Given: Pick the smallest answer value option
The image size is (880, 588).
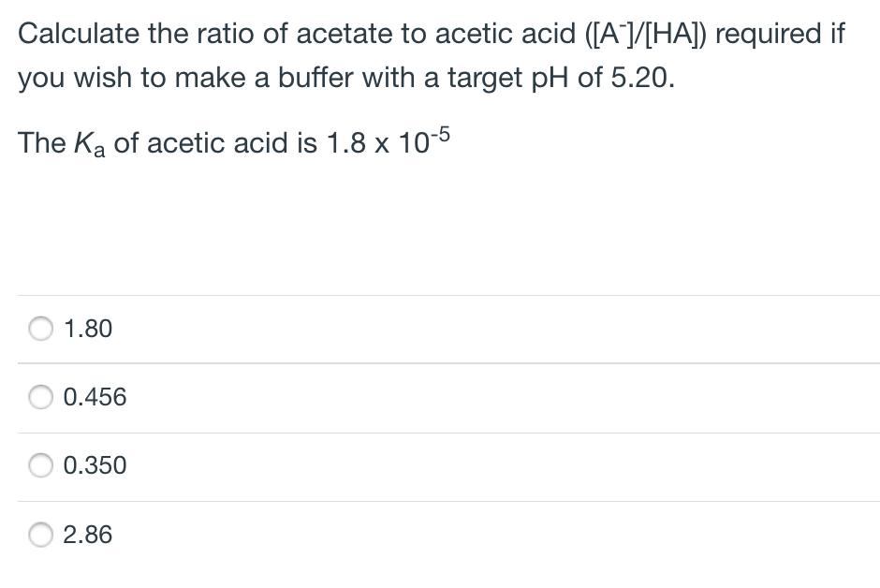Looking at the screenshot, I should 94,465.
